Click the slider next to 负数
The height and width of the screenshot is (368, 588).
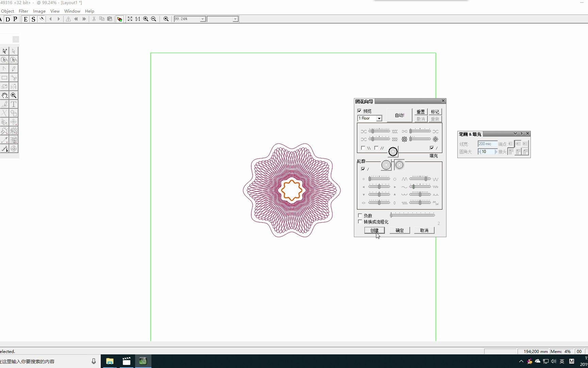coord(412,215)
